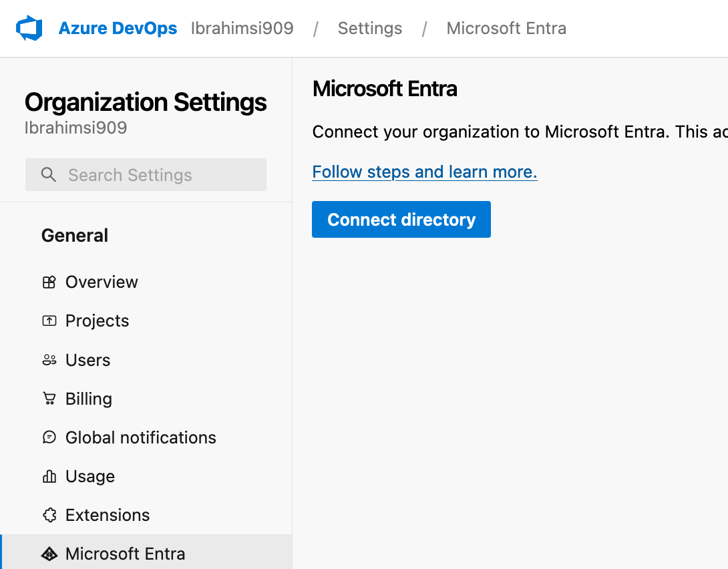728x569 pixels.
Task: Click the Usage bar chart icon
Action: (49, 476)
